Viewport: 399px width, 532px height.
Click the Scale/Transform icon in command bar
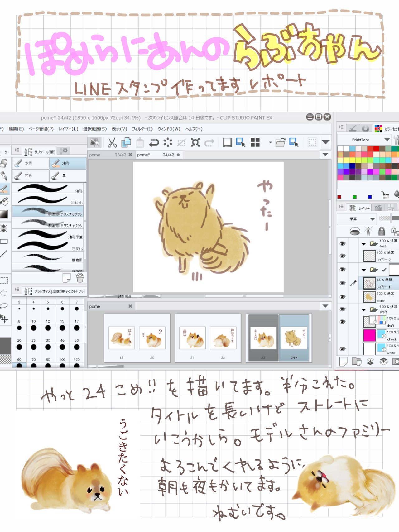(195, 142)
